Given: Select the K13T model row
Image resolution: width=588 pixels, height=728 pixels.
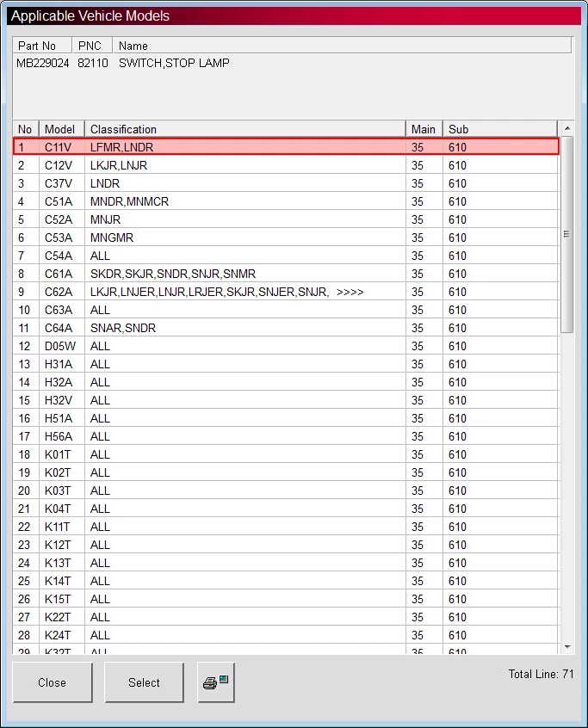Looking at the screenshot, I should point(286,564).
